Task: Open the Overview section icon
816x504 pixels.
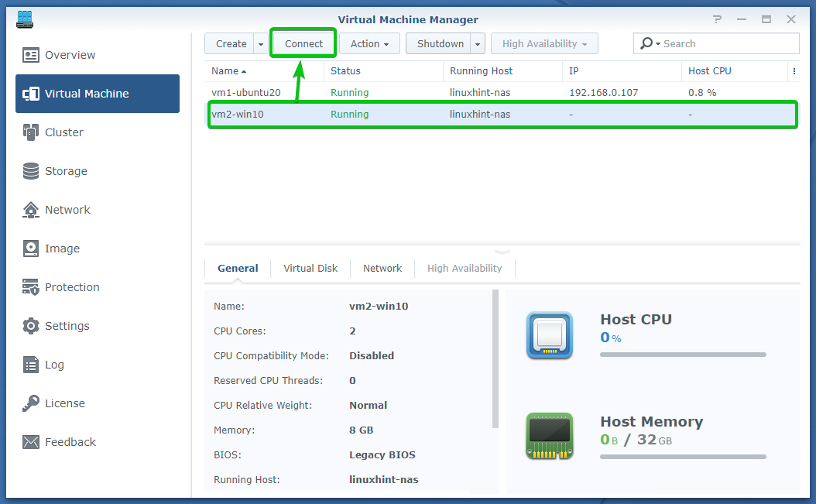Action: point(31,55)
